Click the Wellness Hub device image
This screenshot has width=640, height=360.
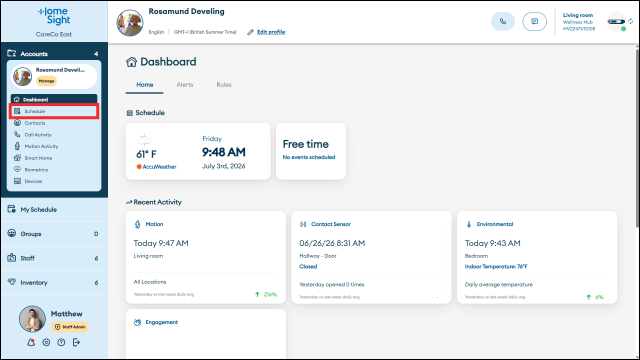coord(616,22)
